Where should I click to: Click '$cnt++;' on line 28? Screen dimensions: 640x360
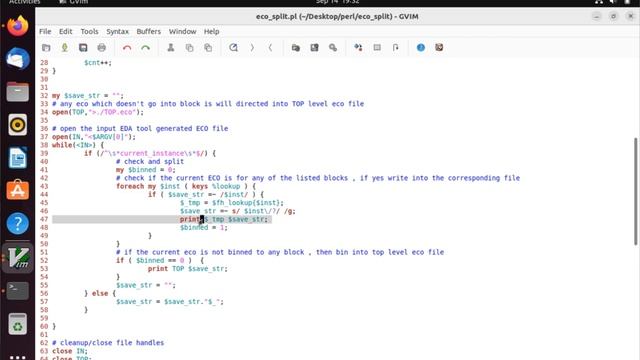[98, 62]
